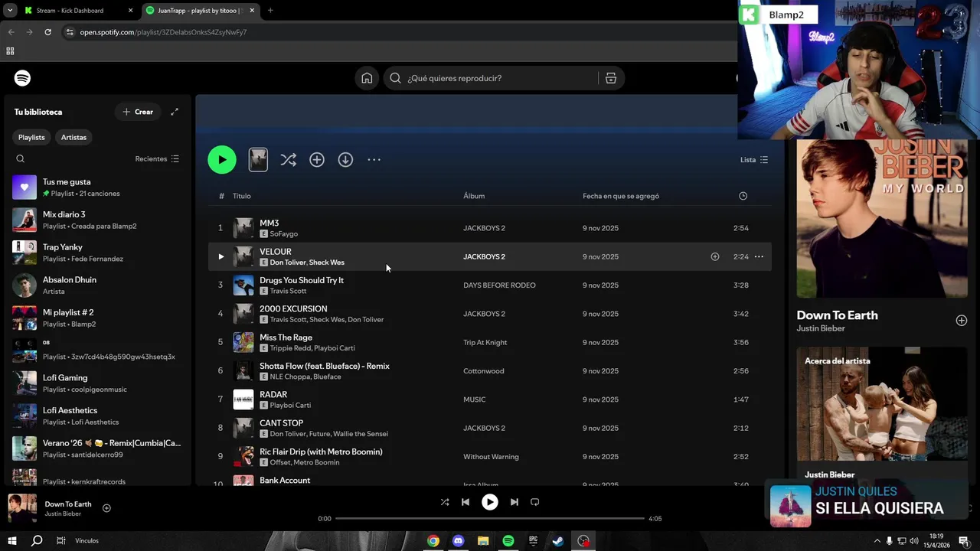Open Lista view options dropdown
This screenshot has height=551, width=980.
754,160
